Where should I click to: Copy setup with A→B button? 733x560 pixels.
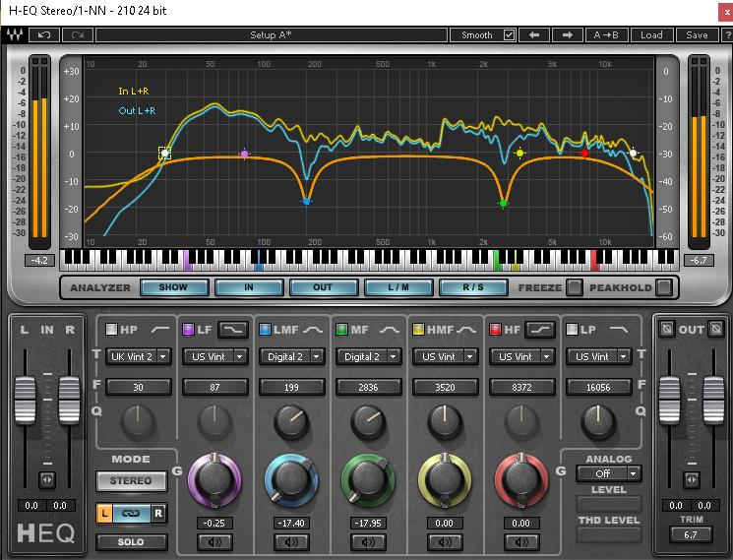(x=606, y=35)
